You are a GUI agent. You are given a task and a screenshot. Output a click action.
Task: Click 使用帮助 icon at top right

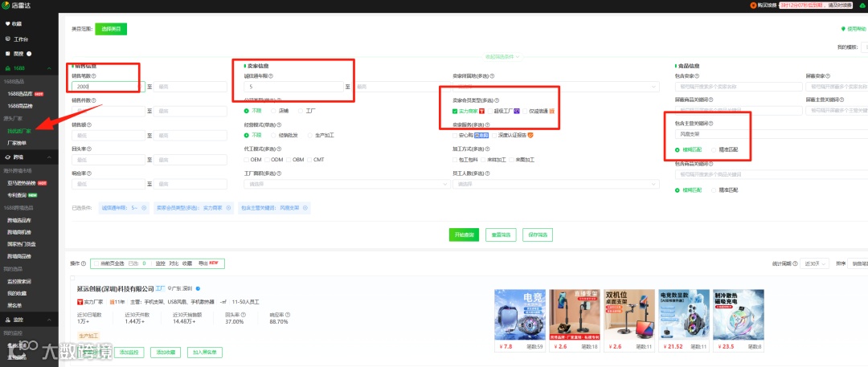(844, 29)
